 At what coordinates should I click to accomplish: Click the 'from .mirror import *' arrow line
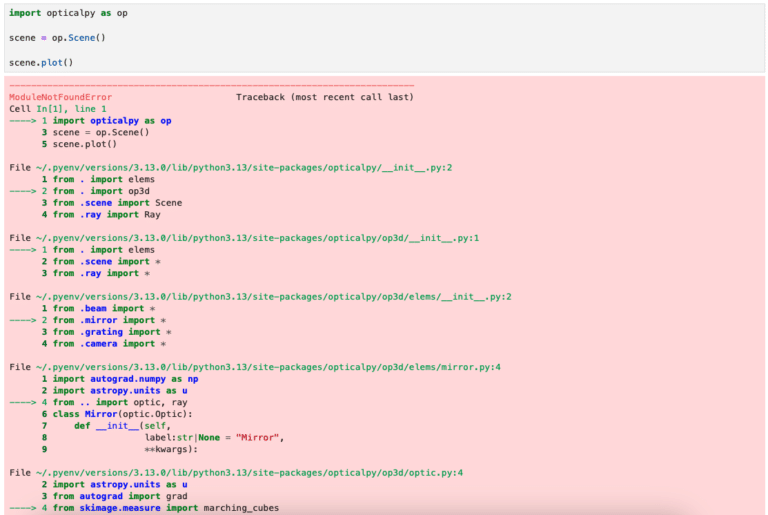coord(112,320)
